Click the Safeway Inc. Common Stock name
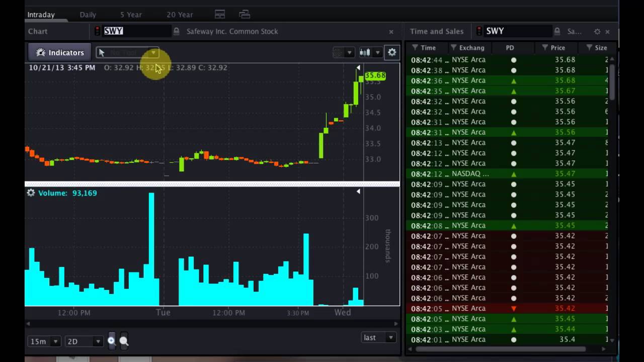Image resolution: width=644 pixels, height=362 pixels. [232, 31]
